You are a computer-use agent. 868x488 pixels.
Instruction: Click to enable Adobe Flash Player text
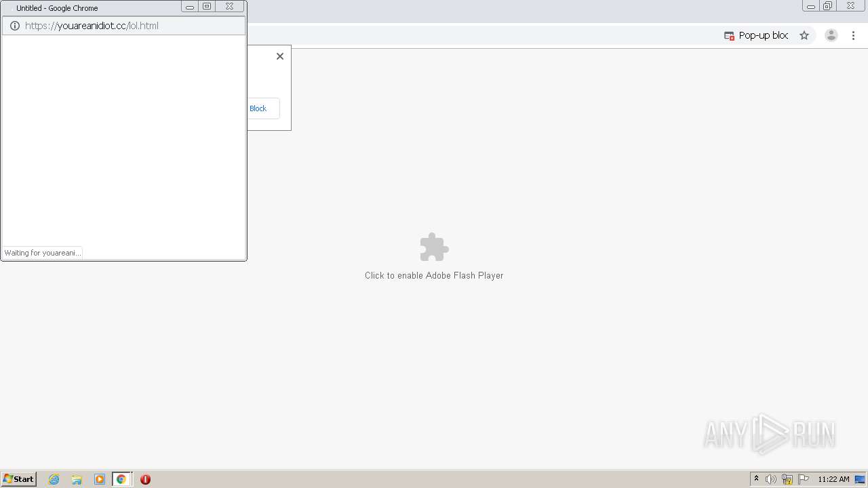[x=434, y=276]
